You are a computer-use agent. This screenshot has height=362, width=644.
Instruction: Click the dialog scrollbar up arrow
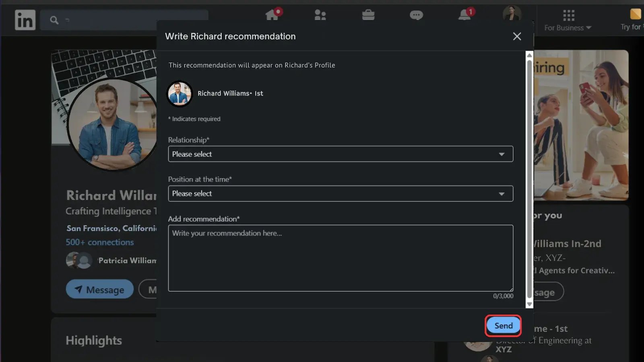529,55
